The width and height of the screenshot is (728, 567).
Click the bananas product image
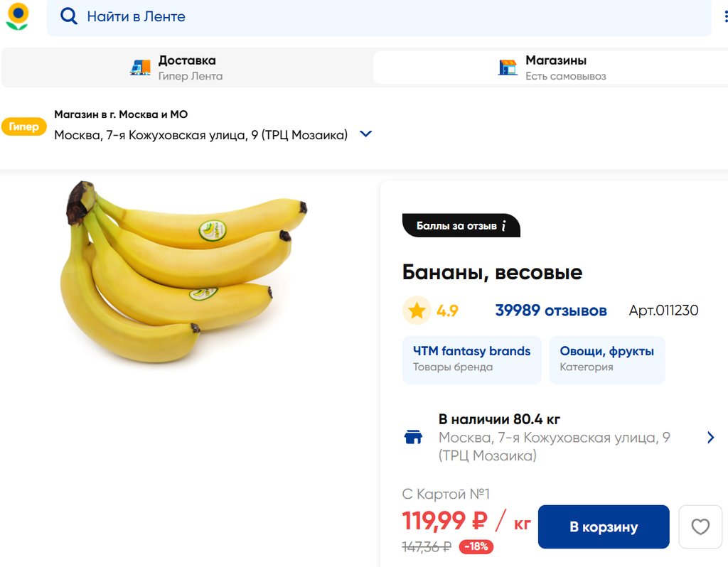point(183,272)
